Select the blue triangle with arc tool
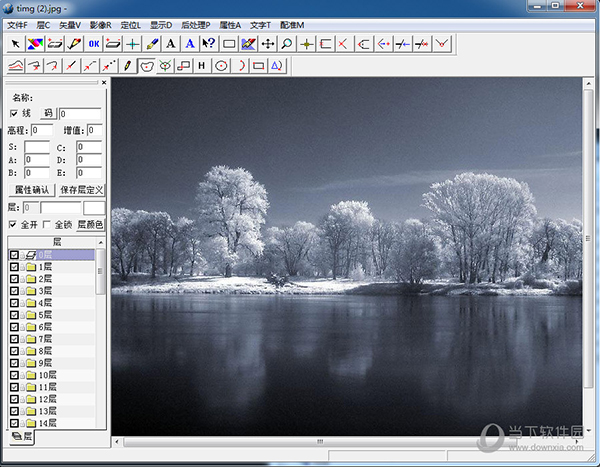This screenshot has height=467, width=600. 277,66
